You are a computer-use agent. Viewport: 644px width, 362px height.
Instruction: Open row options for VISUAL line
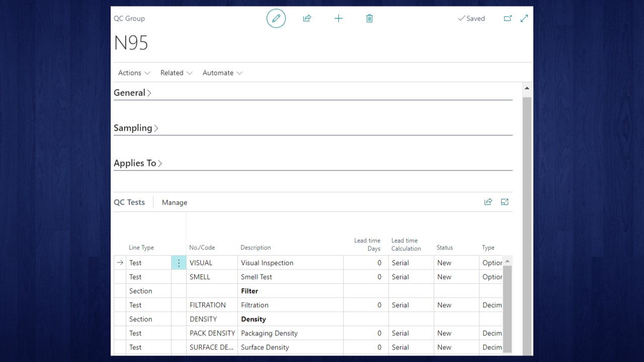(179, 263)
